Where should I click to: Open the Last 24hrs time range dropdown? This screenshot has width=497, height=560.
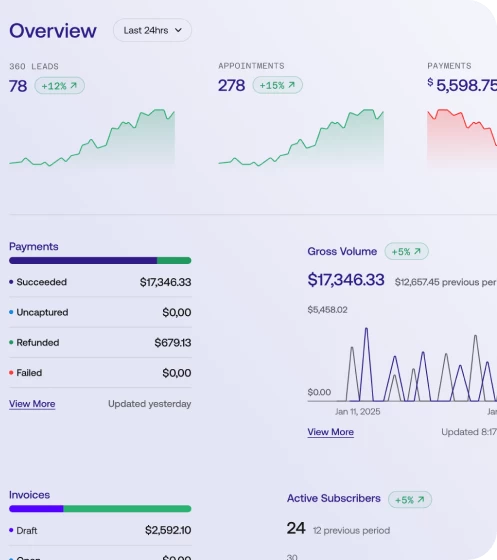152,30
